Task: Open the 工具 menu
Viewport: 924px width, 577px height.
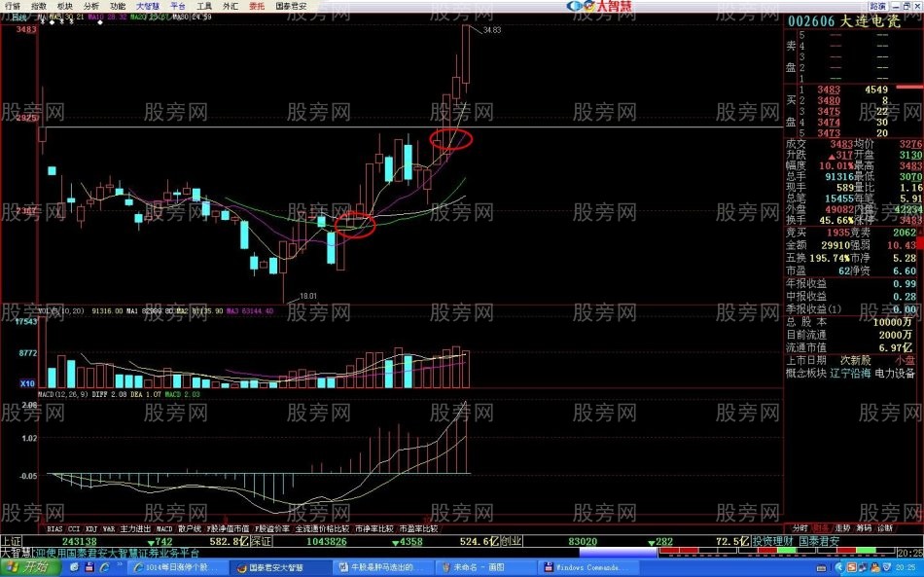Action: point(204,6)
